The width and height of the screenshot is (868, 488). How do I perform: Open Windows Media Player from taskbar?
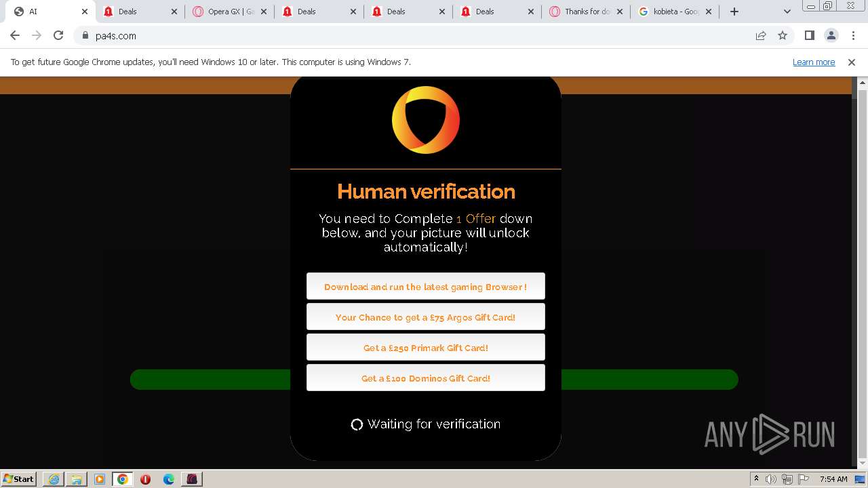[x=100, y=479]
